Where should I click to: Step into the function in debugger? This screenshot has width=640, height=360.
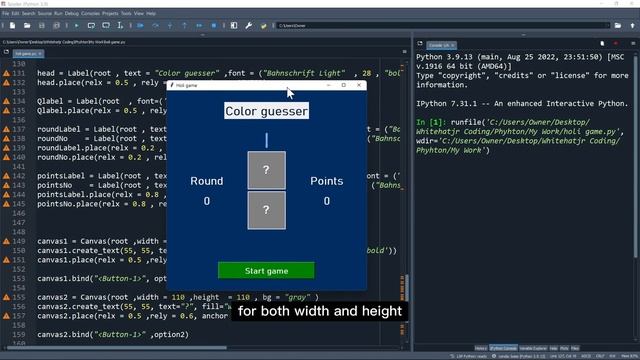pyautogui.click(x=170, y=26)
